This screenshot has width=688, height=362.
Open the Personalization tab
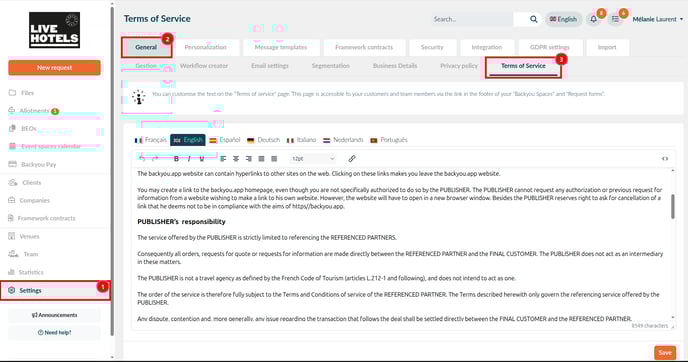tap(205, 47)
